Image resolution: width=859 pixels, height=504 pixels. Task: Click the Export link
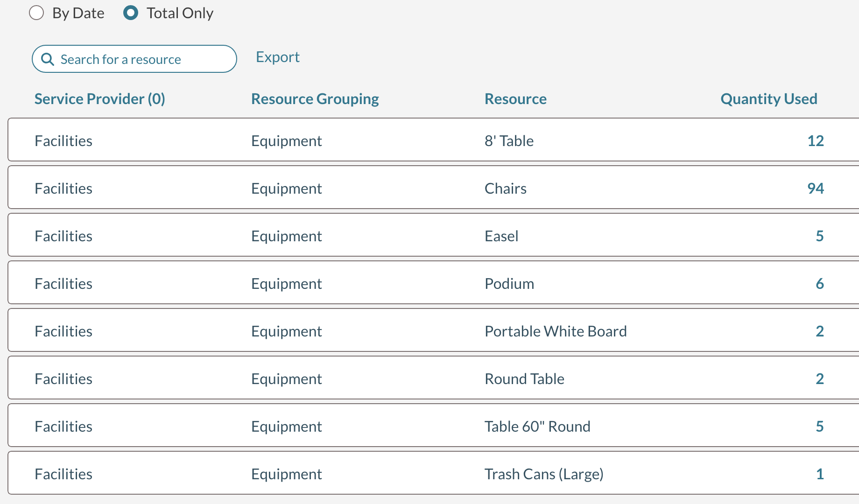click(278, 57)
